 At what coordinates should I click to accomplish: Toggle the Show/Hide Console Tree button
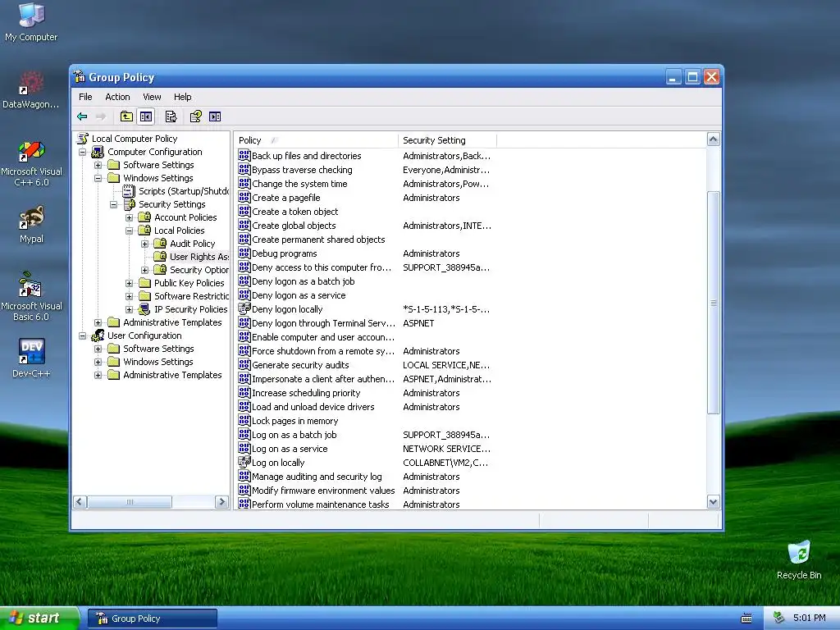[146, 116]
